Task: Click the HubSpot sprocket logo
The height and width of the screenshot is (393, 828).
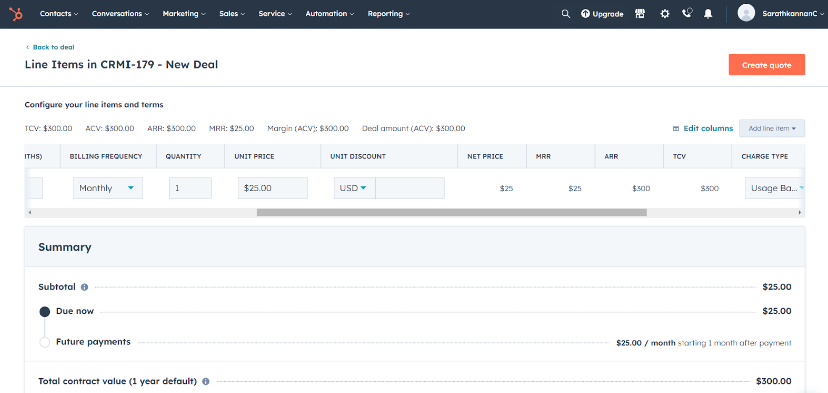Action: click(16, 14)
